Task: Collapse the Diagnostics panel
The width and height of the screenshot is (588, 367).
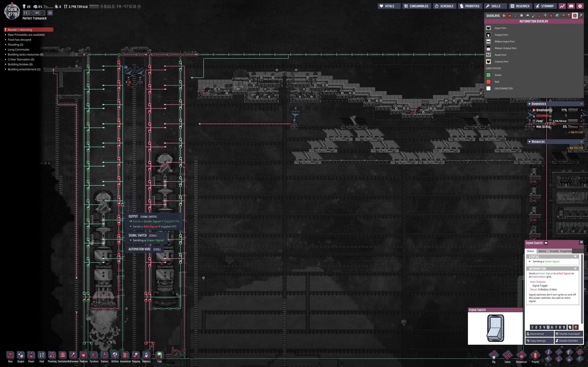Action: point(529,104)
